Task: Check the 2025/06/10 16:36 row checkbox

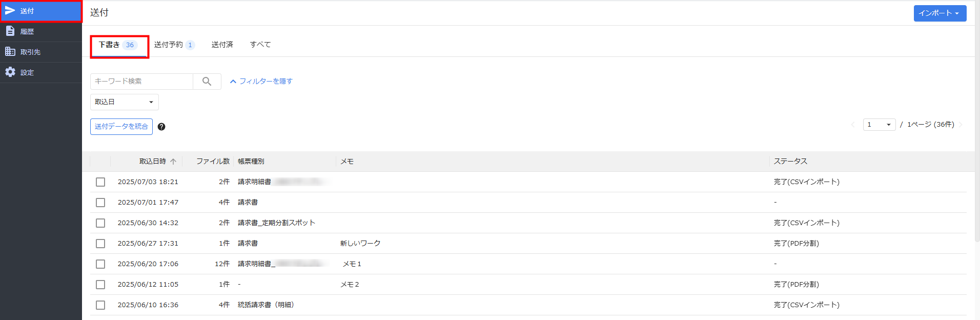Action: pos(100,305)
